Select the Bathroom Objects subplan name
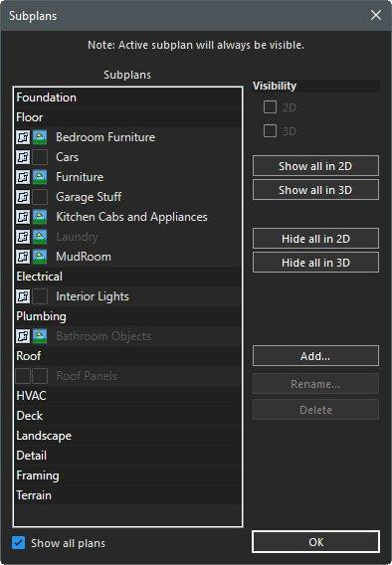This screenshot has width=392, height=565. pos(103,336)
